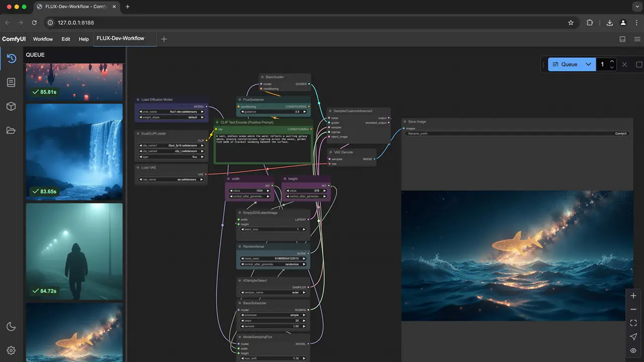Open the Help menu
The width and height of the screenshot is (644, 362).
pos(84,39)
